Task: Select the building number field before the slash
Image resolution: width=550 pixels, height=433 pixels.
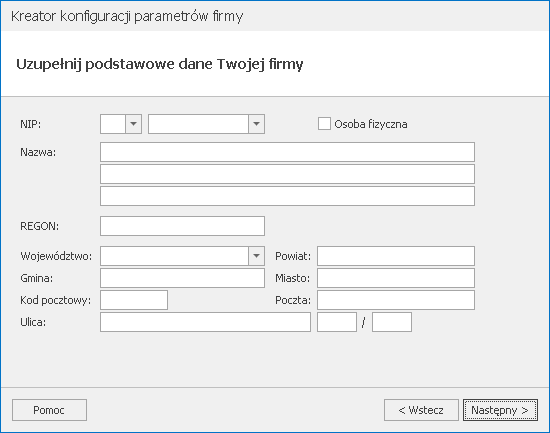Action: [337, 322]
